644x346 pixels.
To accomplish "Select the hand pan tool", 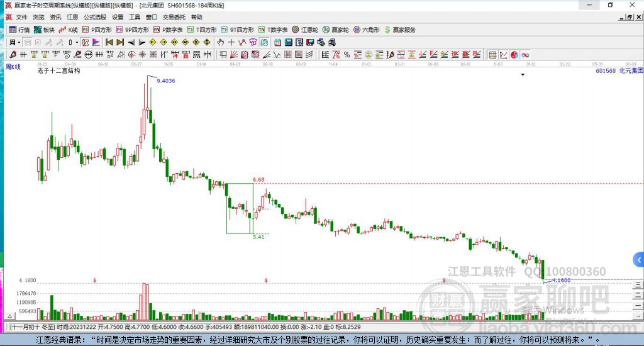I will click(221, 42).
